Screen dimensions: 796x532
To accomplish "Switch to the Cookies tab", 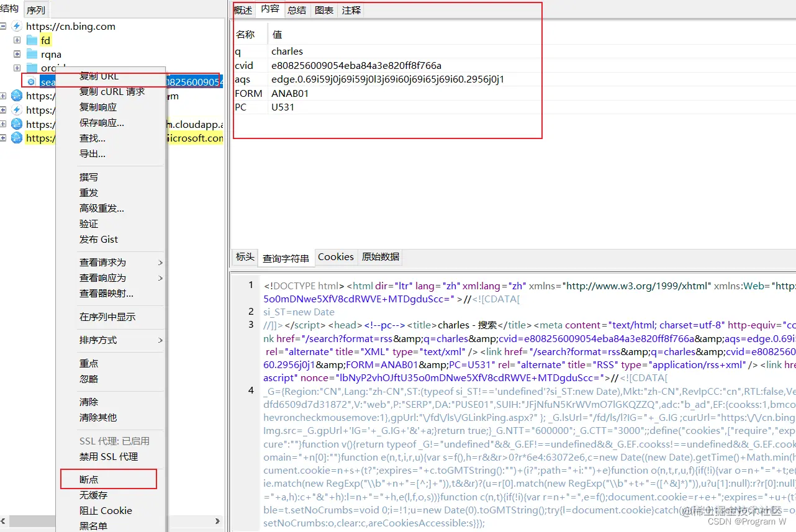I will click(x=336, y=257).
